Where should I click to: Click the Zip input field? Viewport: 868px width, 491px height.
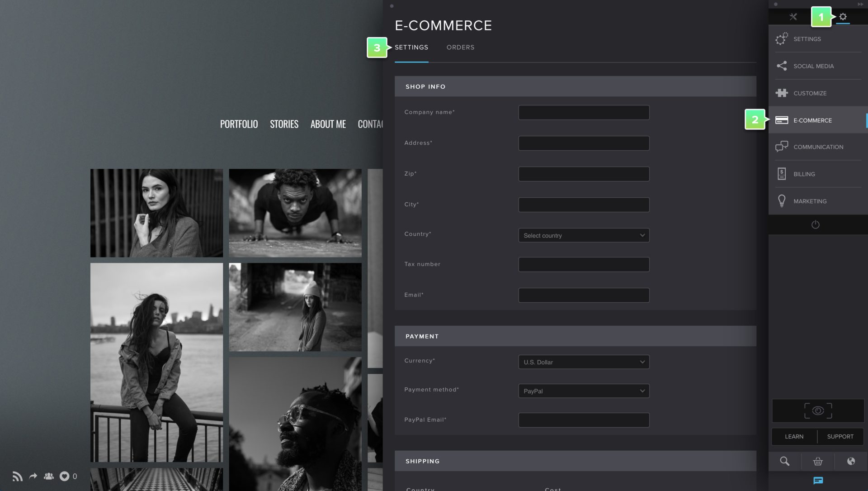coord(584,174)
